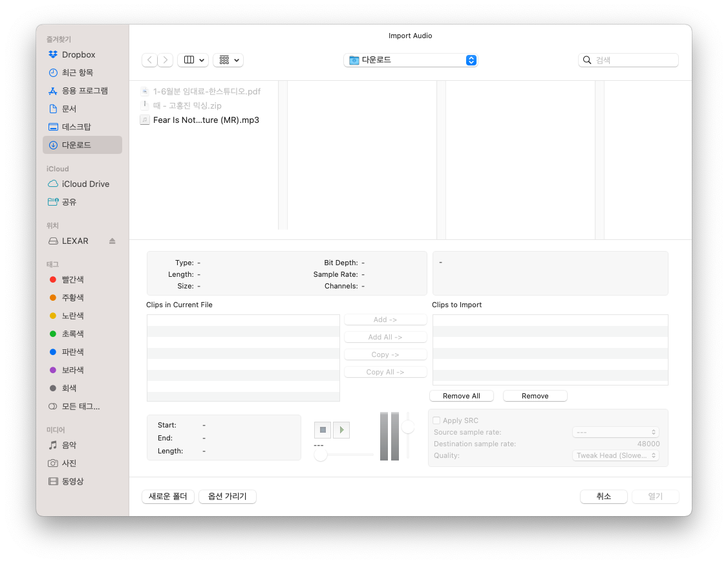This screenshot has width=728, height=564.
Task: Click Remove All button
Action: pyautogui.click(x=462, y=396)
